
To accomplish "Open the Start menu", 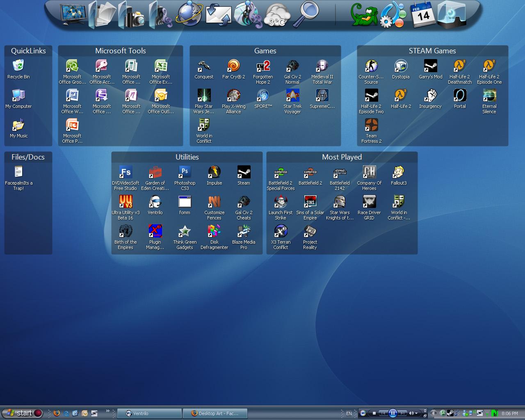I will [x=23, y=413].
